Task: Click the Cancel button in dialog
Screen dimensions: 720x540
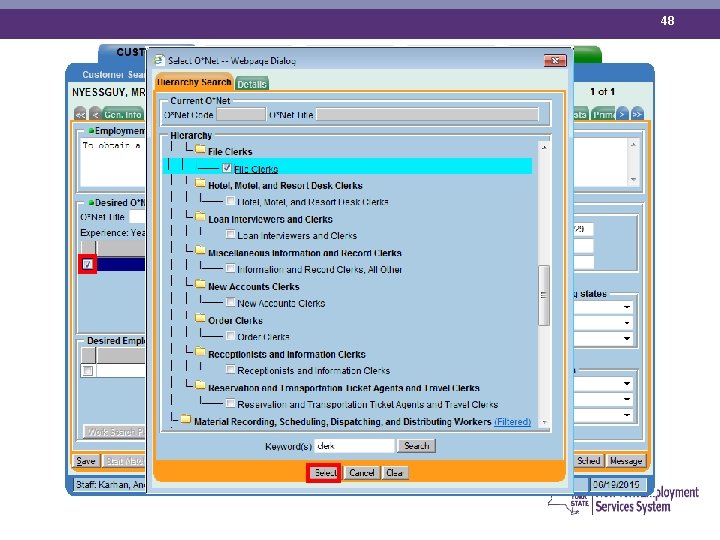Action: click(x=361, y=472)
